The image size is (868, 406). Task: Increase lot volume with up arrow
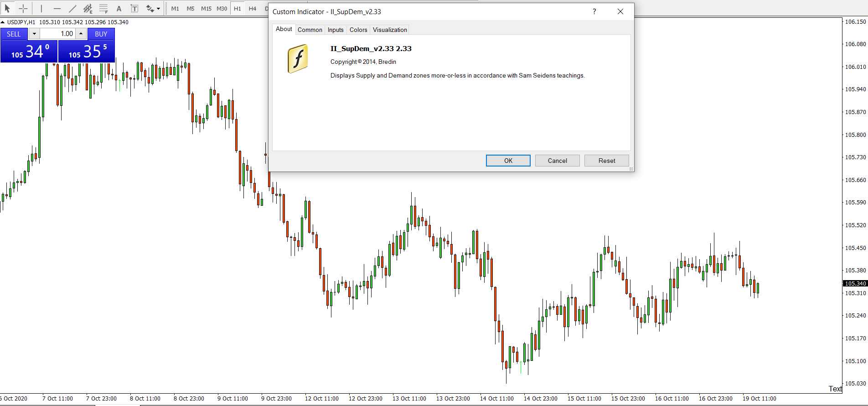coord(81,34)
